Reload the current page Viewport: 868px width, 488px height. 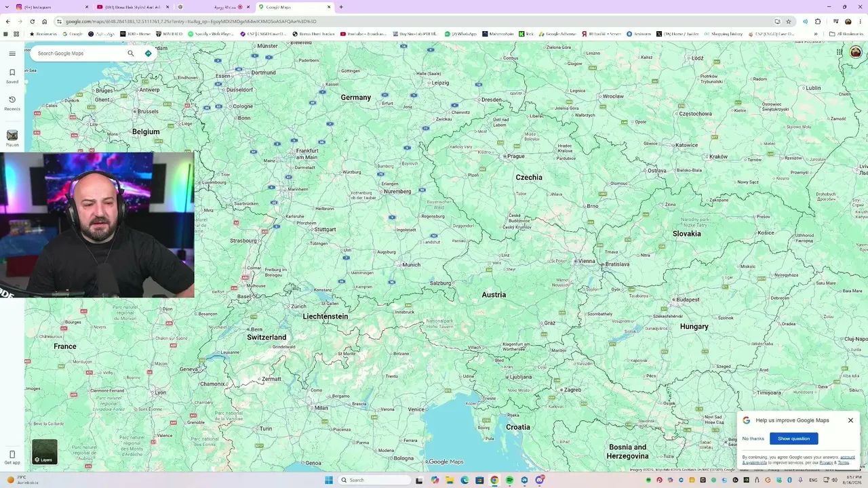pyautogui.click(x=32, y=22)
